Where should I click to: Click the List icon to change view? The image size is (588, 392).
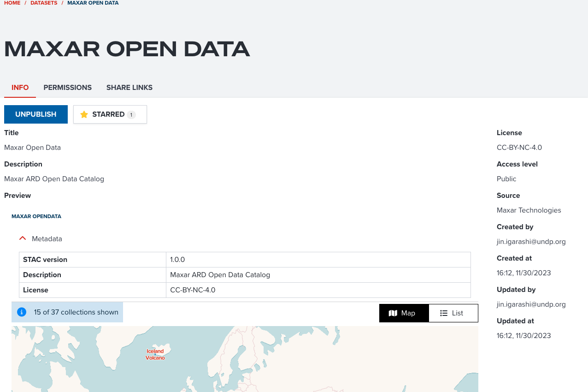(x=443, y=313)
